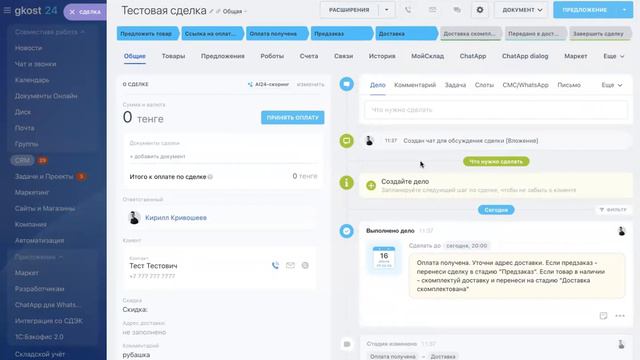Open the Роботы tab
The width and height of the screenshot is (640, 360).
coord(272,56)
